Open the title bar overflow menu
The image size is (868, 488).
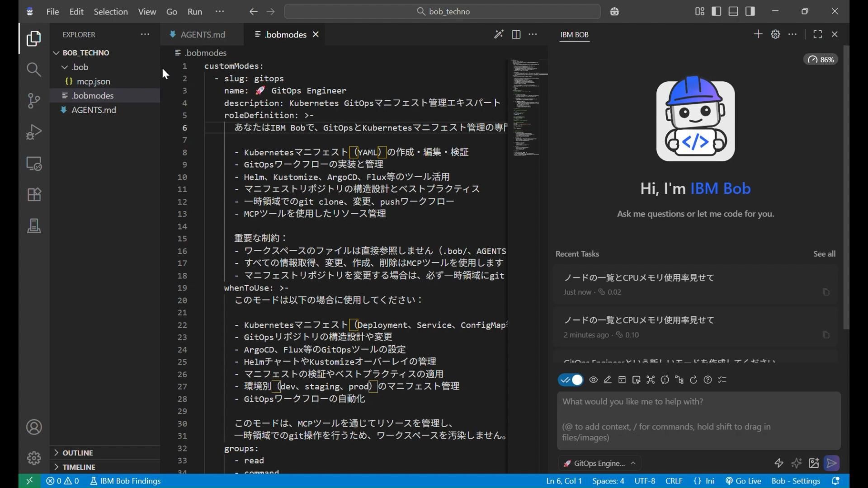220,11
